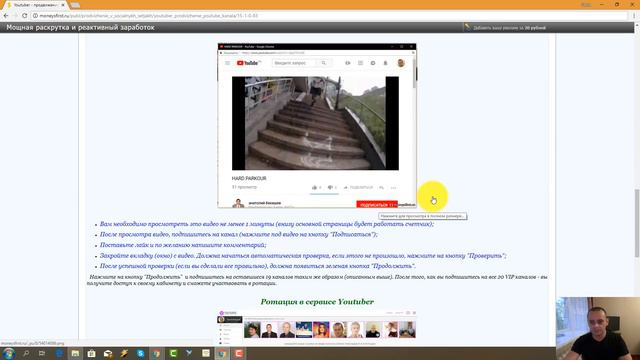Viewport: 640px width, 360px height.
Task: Open the Edge browser from the taskbar
Action: (x=58, y=353)
